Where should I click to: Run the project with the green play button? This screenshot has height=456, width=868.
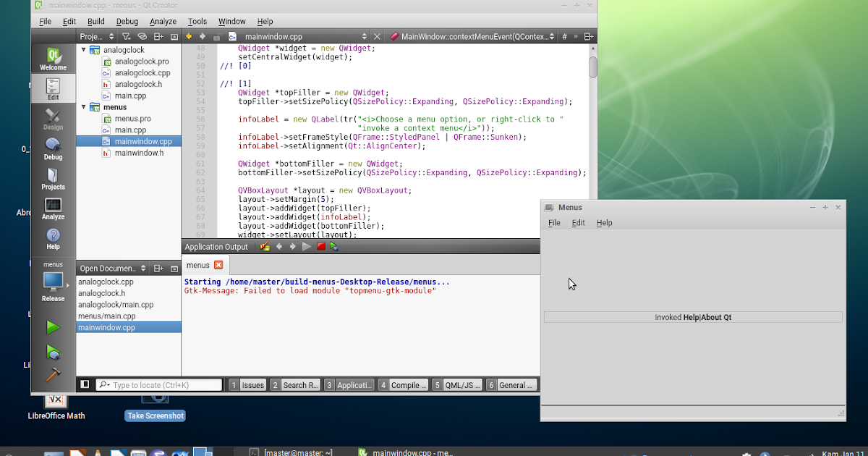[53, 327]
